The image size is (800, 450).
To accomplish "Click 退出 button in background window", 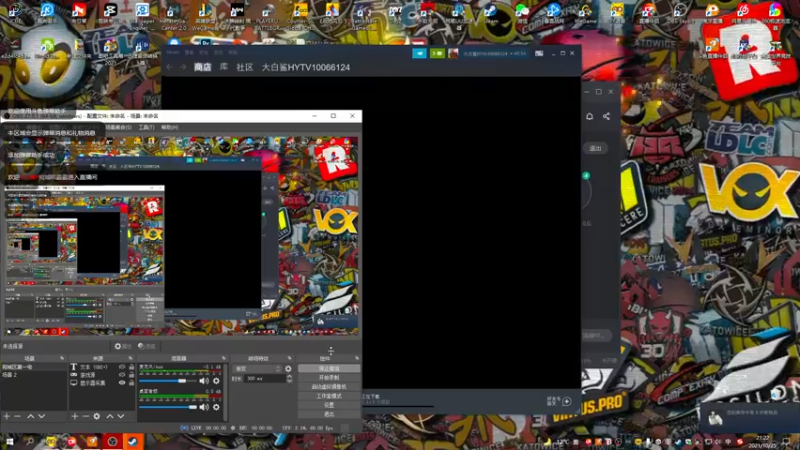I will coord(595,148).
